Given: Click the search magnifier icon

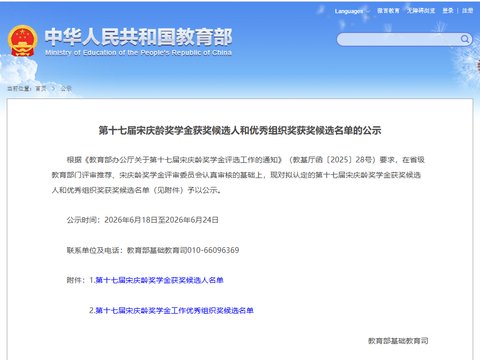Looking at the screenshot, I should click(x=464, y=39).
